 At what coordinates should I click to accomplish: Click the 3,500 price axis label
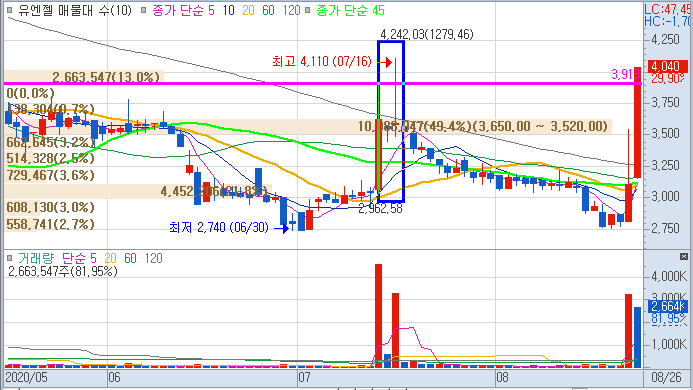pyautogui.click(x=666, y=134)
